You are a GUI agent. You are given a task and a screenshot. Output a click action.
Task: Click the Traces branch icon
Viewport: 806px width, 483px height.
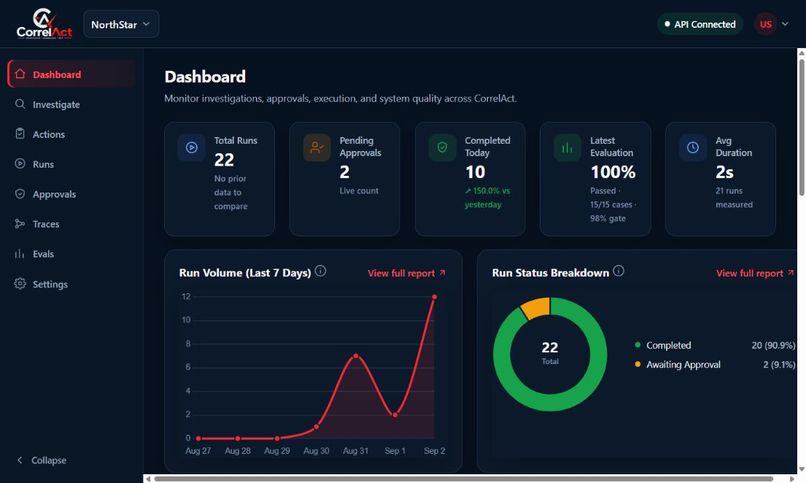point(20,224)
